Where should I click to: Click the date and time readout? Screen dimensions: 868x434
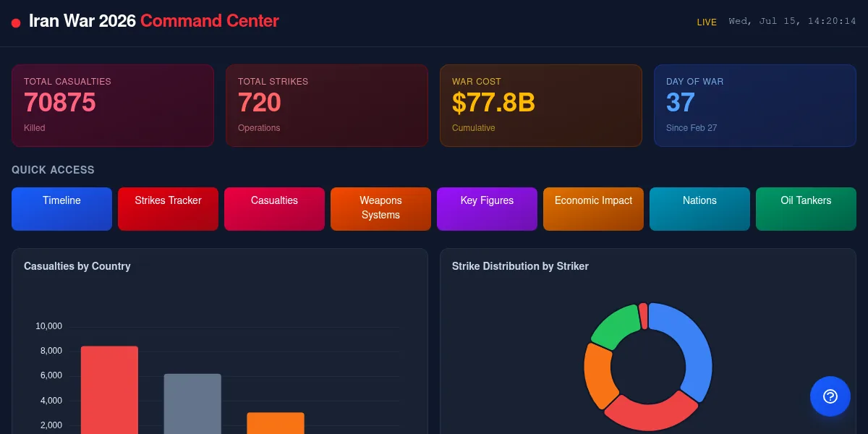[792, 22]
